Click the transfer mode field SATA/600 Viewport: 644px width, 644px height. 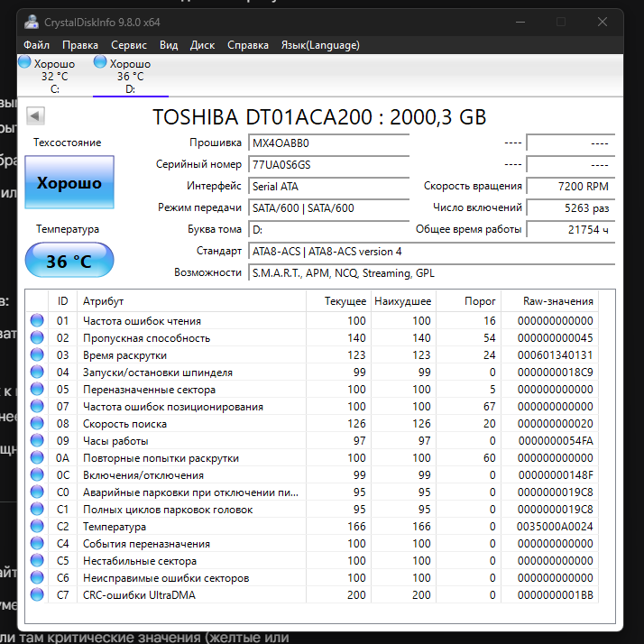point(328,207)
